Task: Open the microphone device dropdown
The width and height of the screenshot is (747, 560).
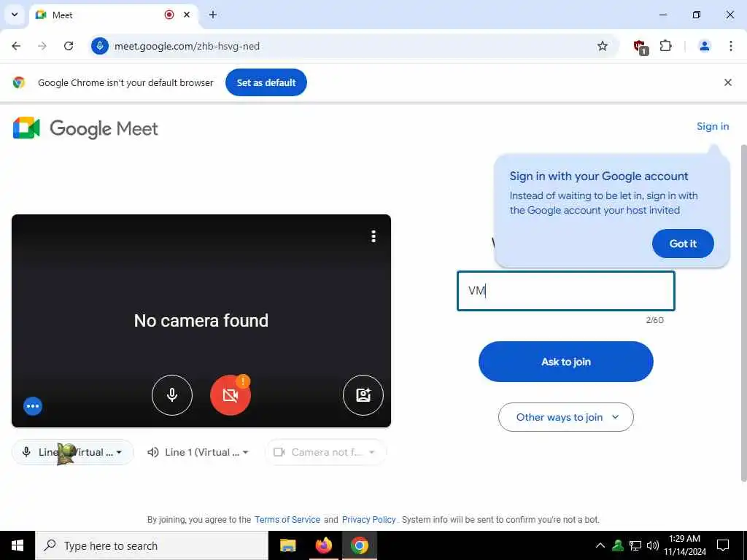Action: (73, 452)
